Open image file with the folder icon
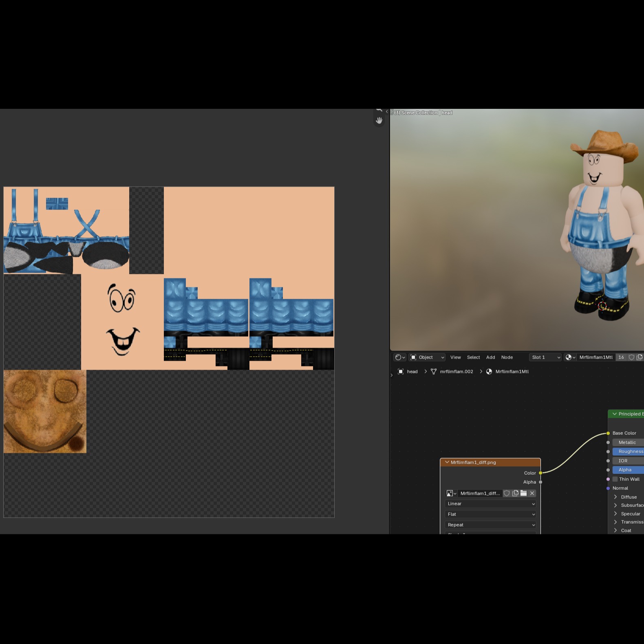Viewport: 644px width, 644px height. coord(524,494)
